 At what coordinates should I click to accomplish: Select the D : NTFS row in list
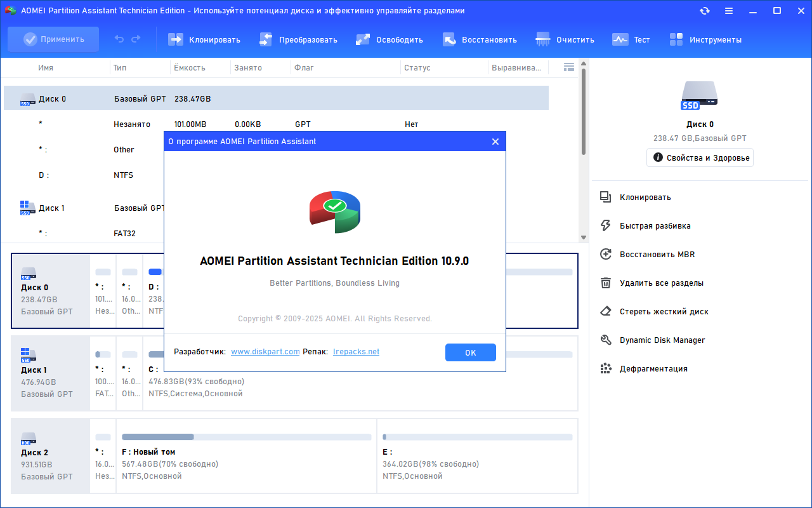[84, 175]
